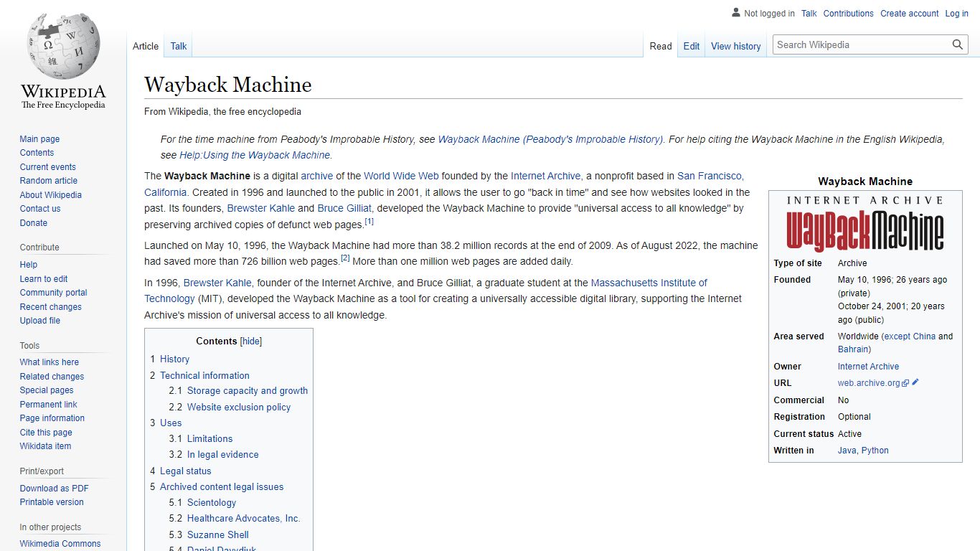
Task: Select the Read tab
Action: (x=661, y=46)
